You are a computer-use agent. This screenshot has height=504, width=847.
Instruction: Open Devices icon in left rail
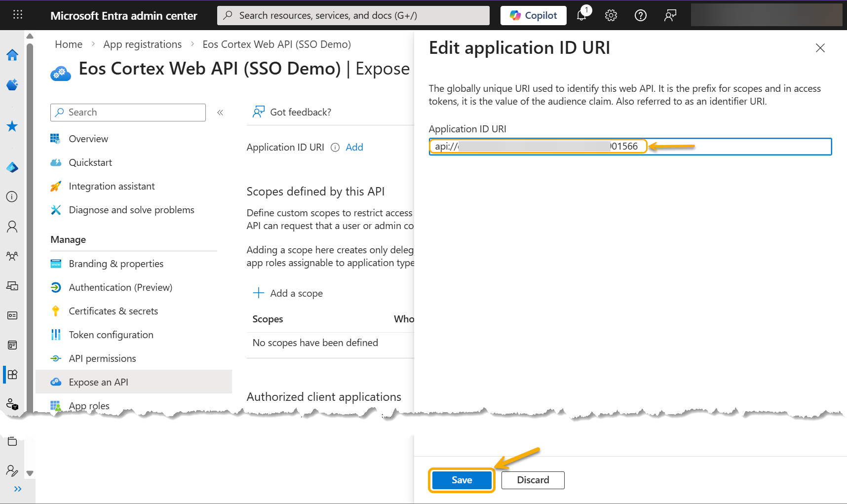12,286
